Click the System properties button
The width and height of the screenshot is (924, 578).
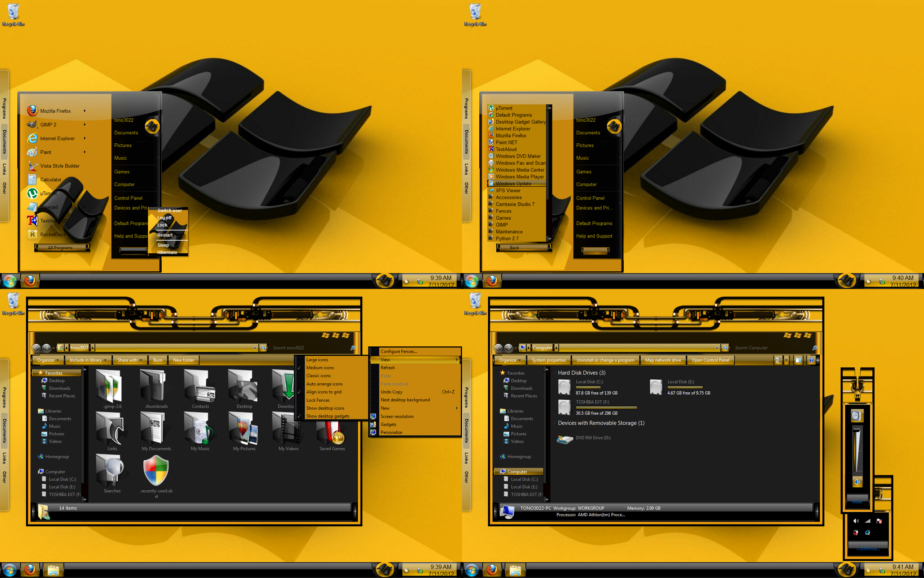[x=549, y=360]
